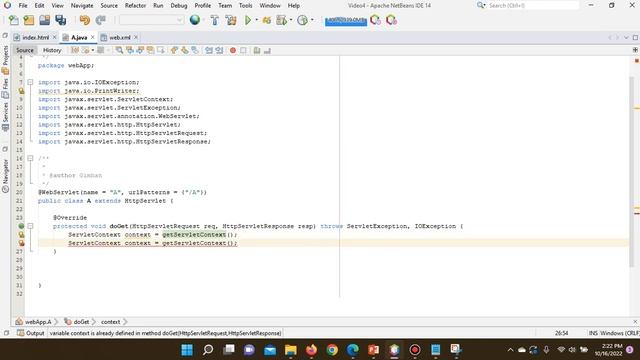Click the Open Project toolbar icon
This screenshot has height=360, width=640.
pyautogui.click(x=44, y=20)
